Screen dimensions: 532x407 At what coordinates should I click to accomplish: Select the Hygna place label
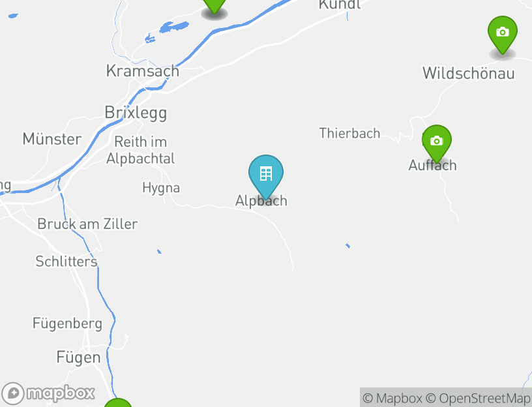click(161, 188)
